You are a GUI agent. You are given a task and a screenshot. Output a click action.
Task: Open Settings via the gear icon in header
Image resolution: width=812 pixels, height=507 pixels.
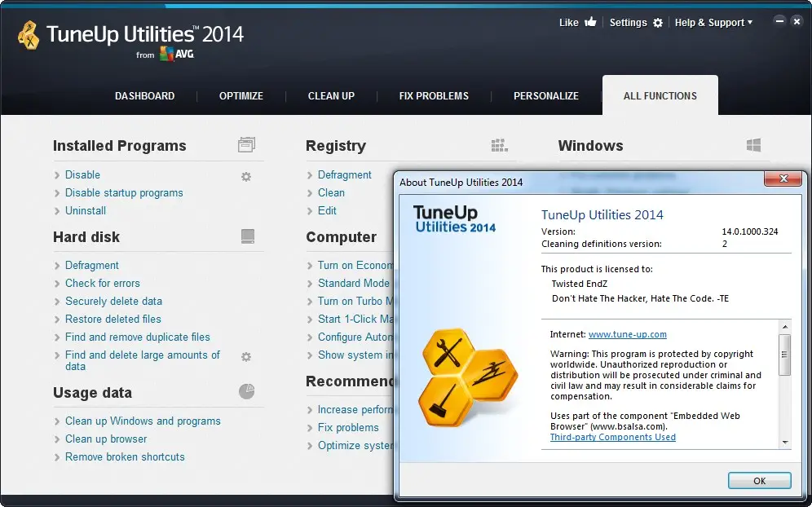pyautogui.click(x=658, y=23)
